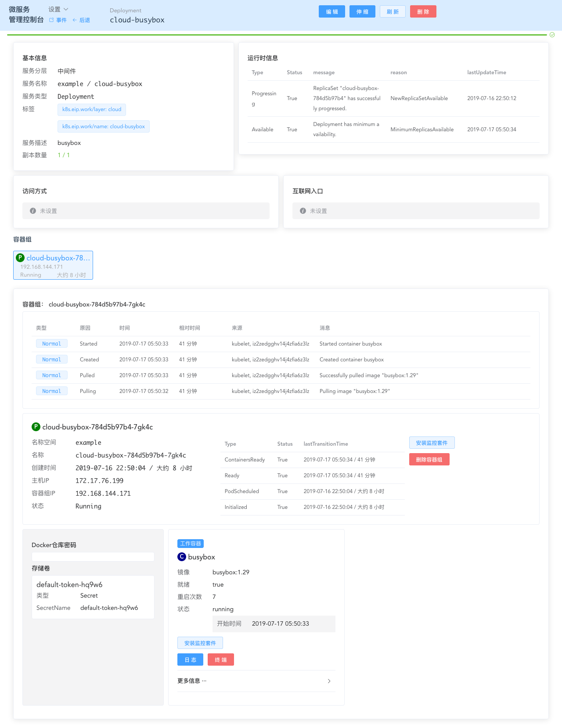The width and height of the screenshot is (562, 728).
Task: Click the blue C icon beside busybox
Action: point(182,557)
